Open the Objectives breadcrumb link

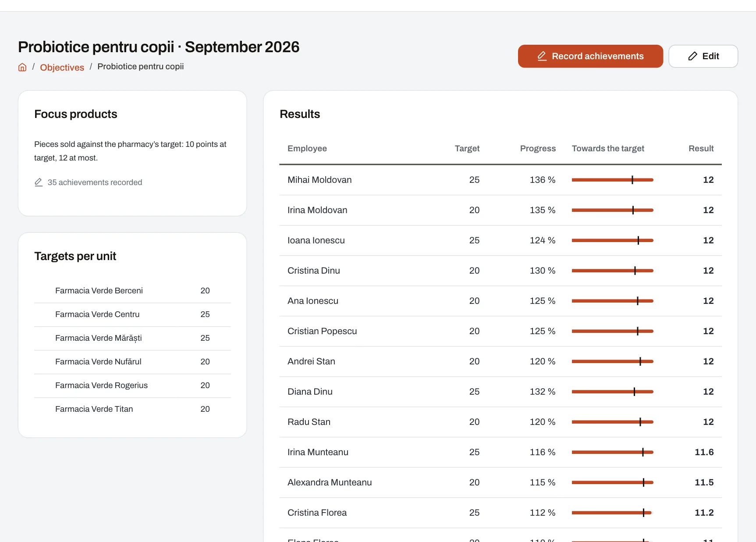(x=62, y=67)
